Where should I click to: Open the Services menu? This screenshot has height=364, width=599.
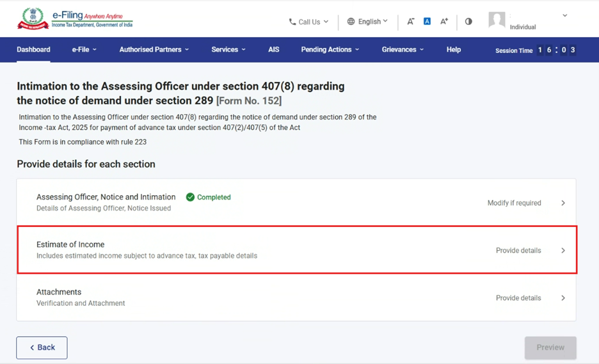point(228,49)
